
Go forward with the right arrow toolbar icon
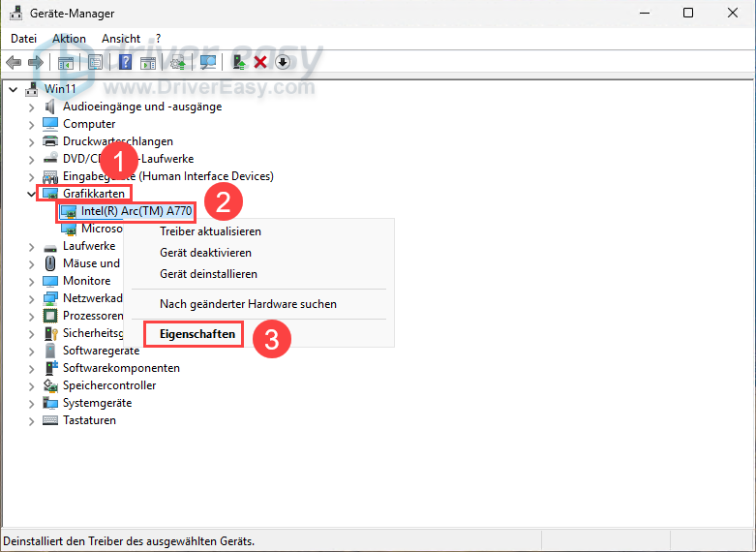(36, 62)
